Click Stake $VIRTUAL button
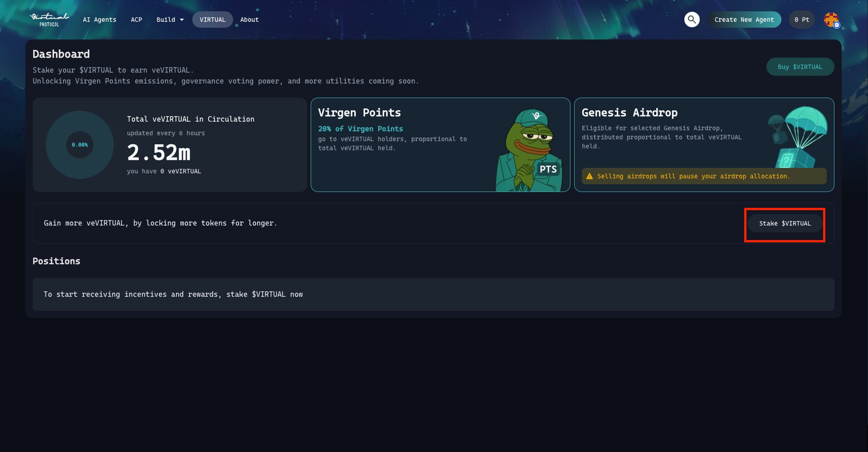 pyautogui.click(x=785, y=223)
